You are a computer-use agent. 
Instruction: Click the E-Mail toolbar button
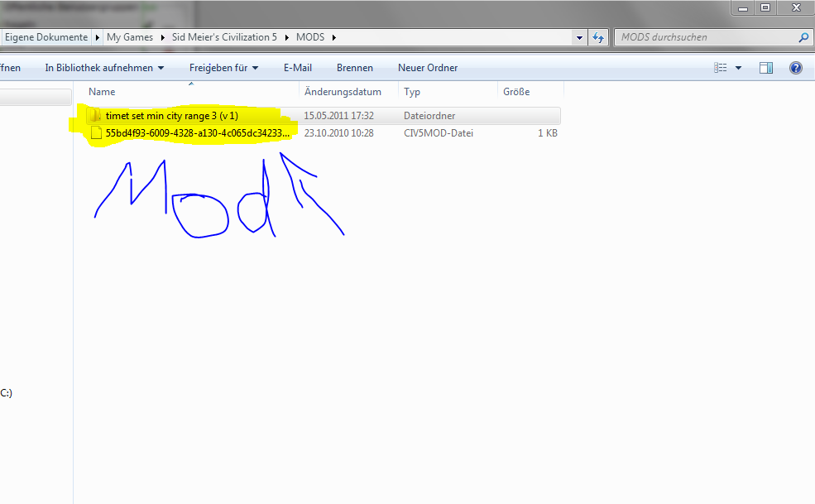[x=297, y=68]
